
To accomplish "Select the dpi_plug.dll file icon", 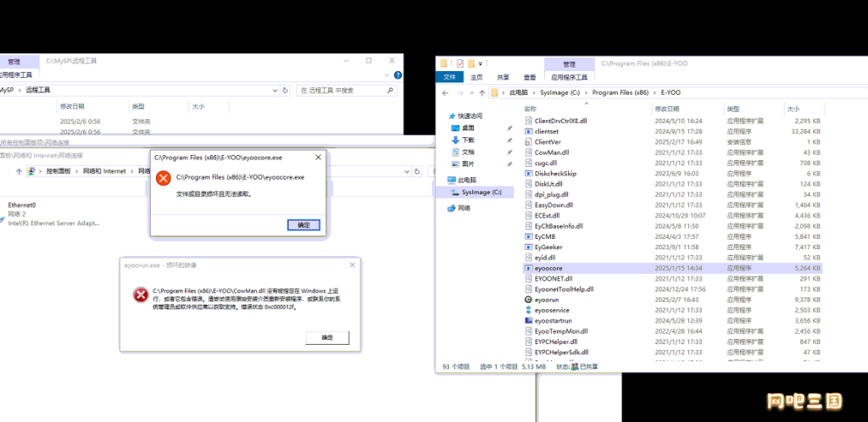I will click(x=528, y=194).
